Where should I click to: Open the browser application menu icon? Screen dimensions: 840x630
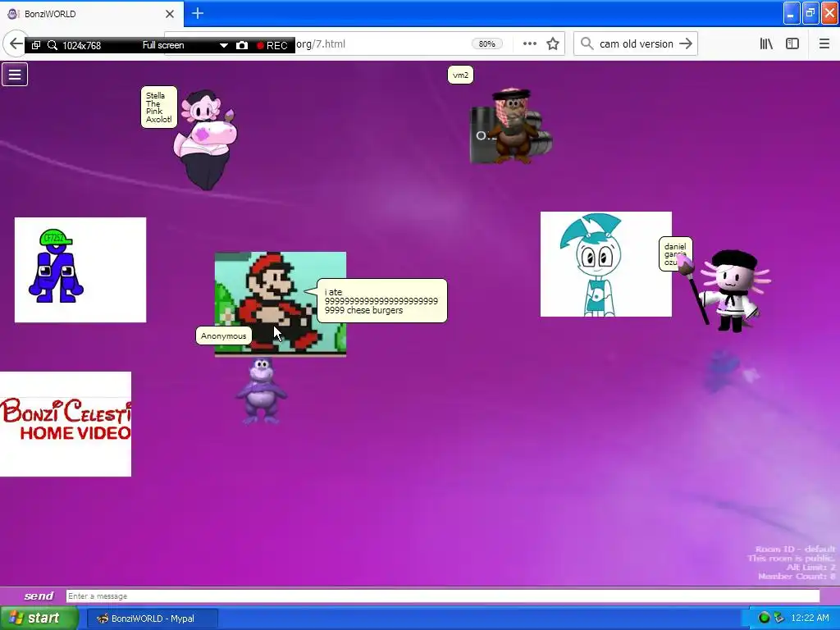click(824, 44)
